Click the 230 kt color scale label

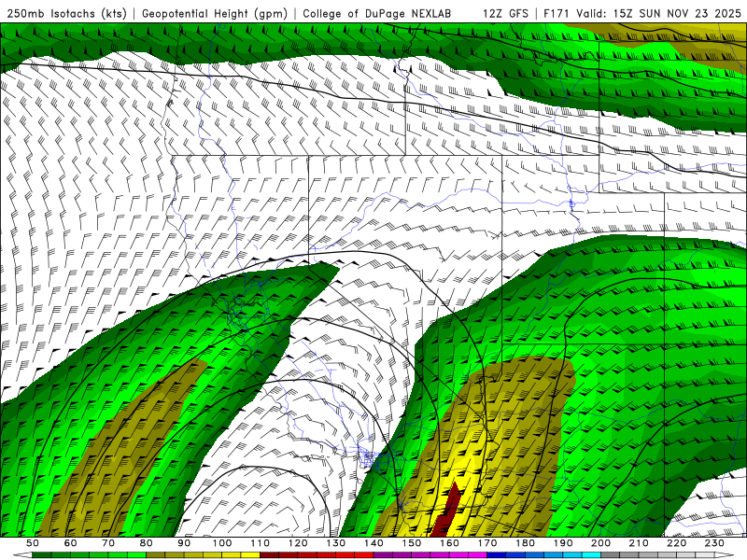714,543
